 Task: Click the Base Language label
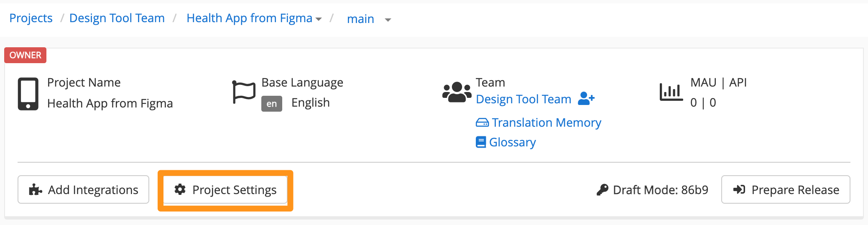click(302, 83)
